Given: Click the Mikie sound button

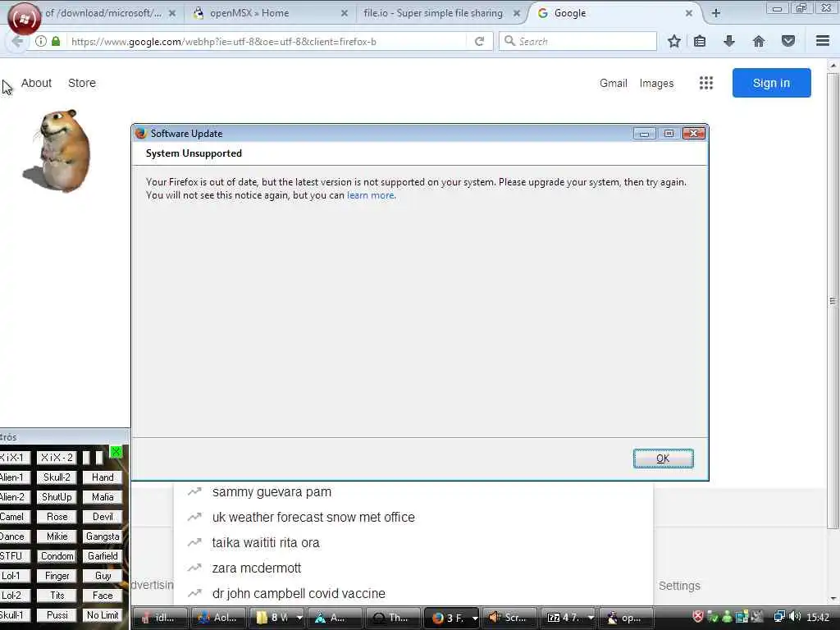Looking at the screenshot, I should 57,536.
